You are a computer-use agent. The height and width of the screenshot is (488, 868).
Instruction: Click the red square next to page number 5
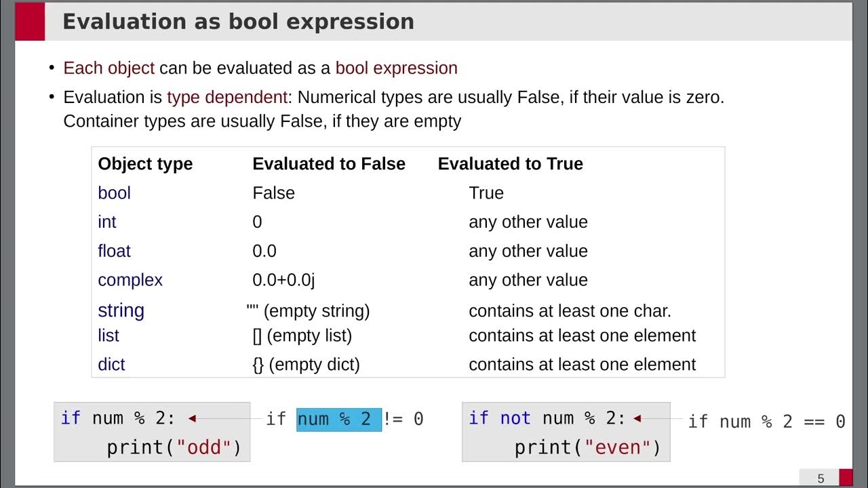pos(846,478)
